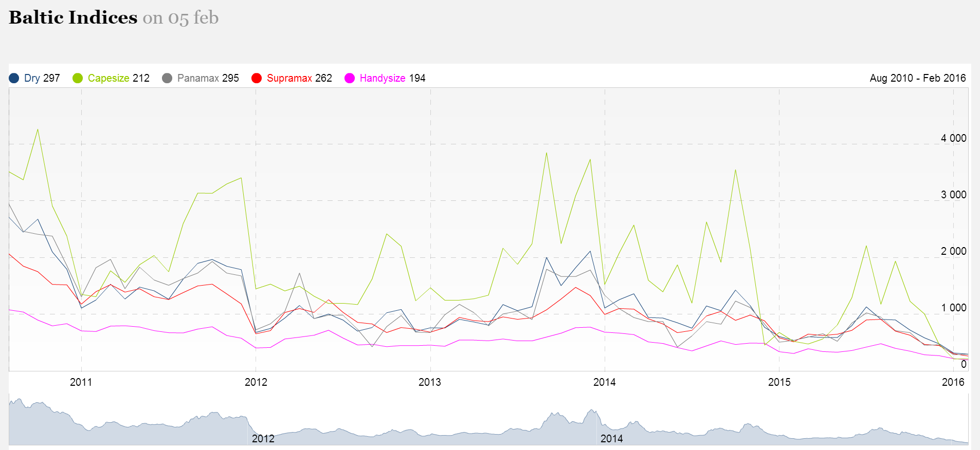Click the 'on 05 feb' subtitle text
This screenshot has height=450, width=980.
coord(180,18)
